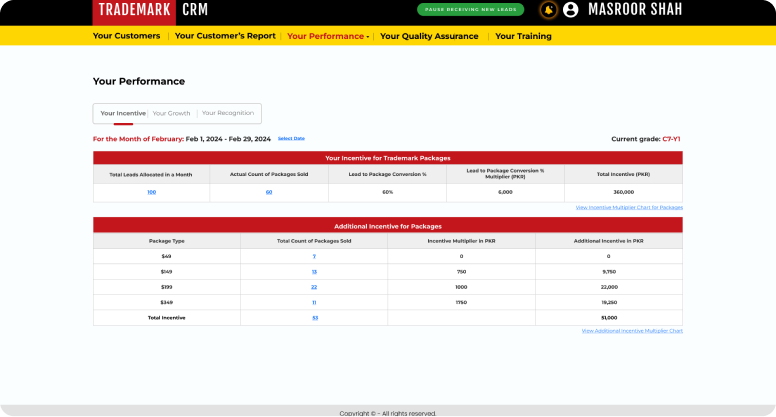Viewport: 776px width, 417px height.
Task: Go to Your Customer's Report
Action: pos(225,36)
